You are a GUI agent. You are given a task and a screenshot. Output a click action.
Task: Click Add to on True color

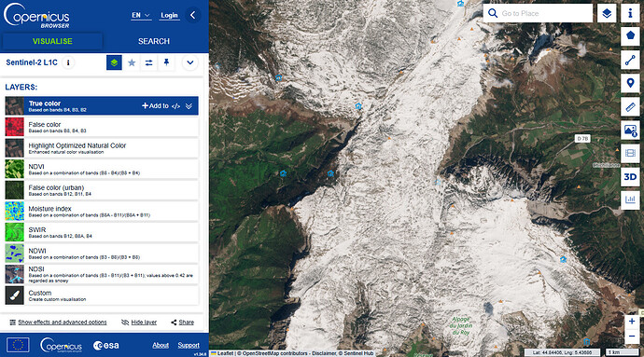(x=155, y=106)
